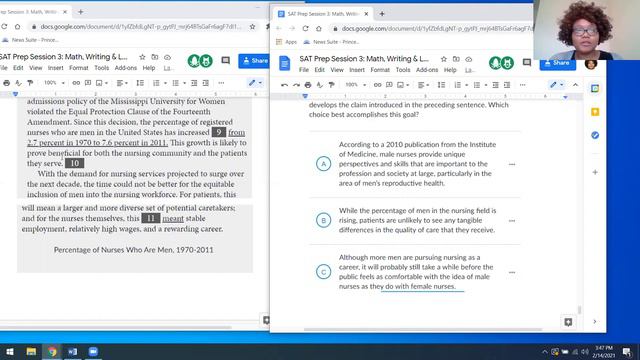Screen dimensions: 640x360
Task: Click the spell check icon in the right Docs window
Action: [320, 85]
